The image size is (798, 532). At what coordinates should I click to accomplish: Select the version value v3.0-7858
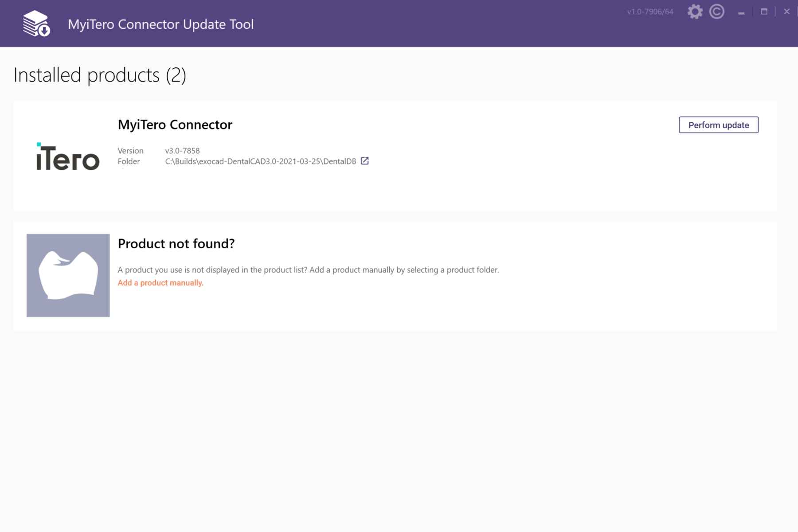[182, 151]
